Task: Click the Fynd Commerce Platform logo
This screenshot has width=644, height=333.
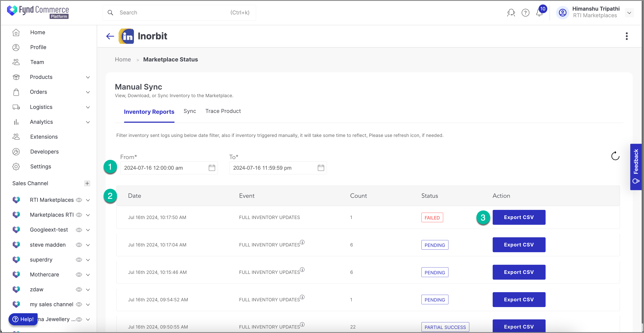Action: pos(38,12)
